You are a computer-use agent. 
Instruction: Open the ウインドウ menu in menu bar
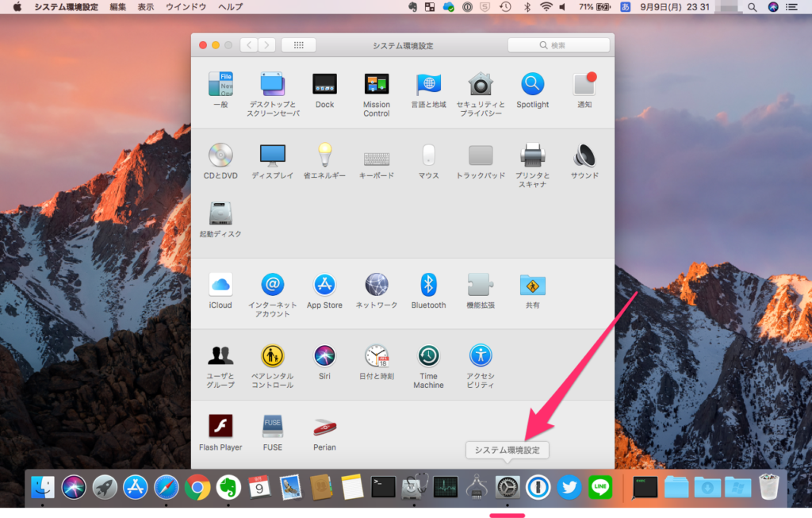point(186,6)
